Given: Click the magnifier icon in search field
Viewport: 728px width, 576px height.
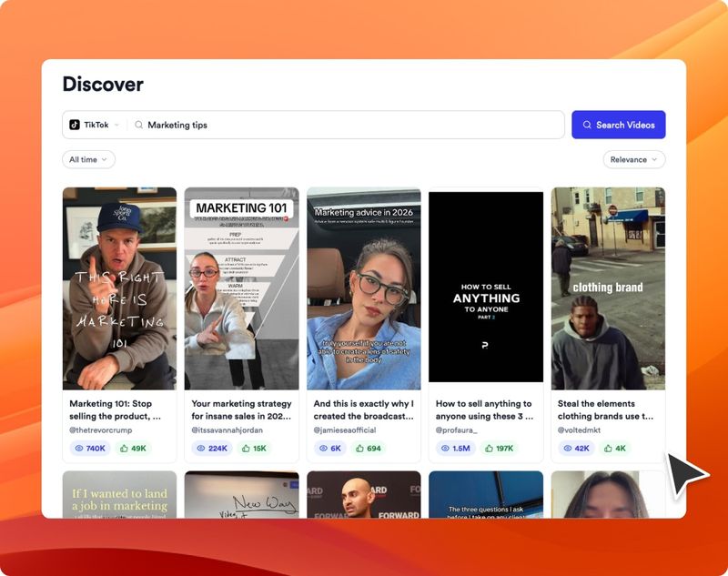Looking at the screenshot, I should point(138,125).
